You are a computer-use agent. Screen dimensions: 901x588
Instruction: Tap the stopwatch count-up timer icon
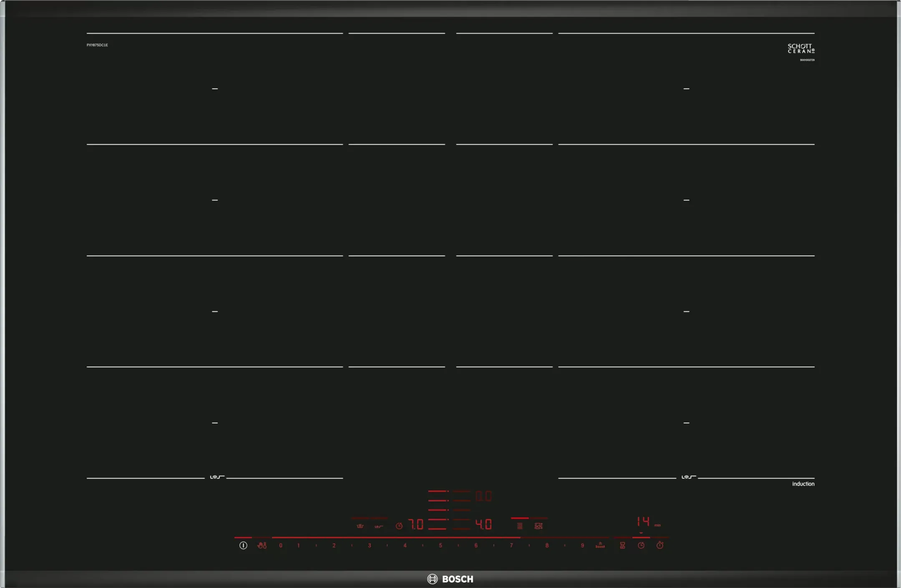coord(660,545)
